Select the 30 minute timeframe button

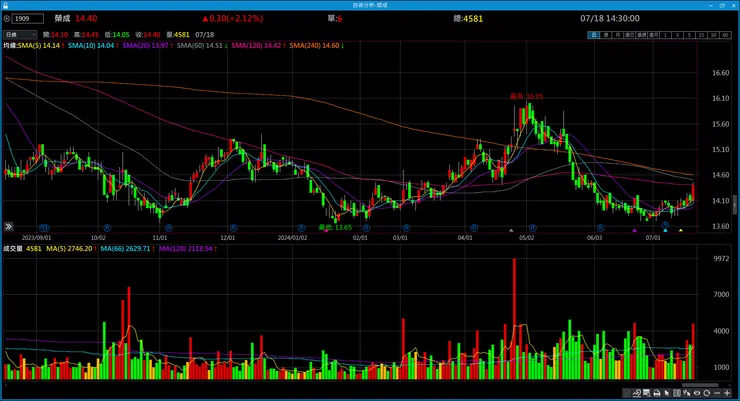coord(714,35)
